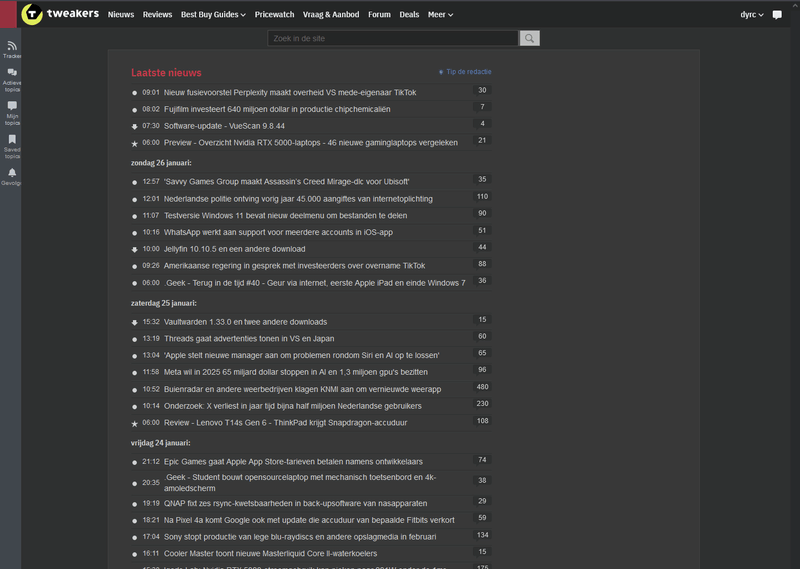Viewport: 800px width, 569px height.
Task: Click the download arrow icon beside VueScan 9.8.44
Action: [135, 127]
